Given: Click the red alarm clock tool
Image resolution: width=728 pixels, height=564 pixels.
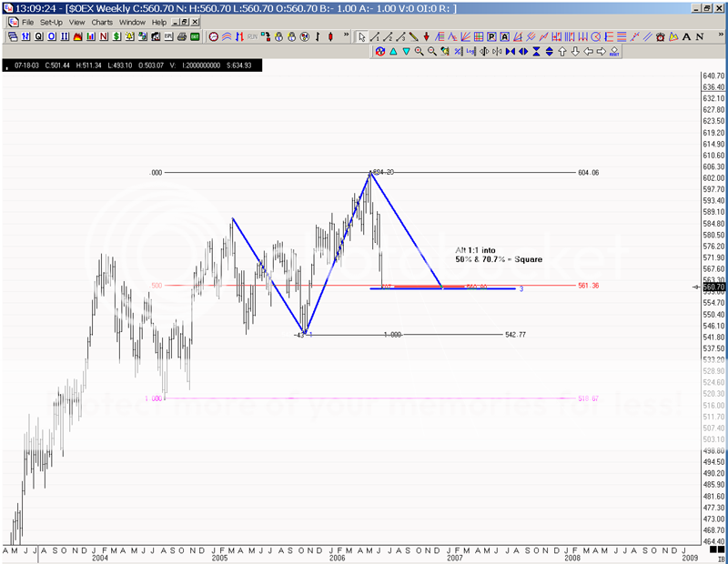Looking at the screenshot, I should 661,37.
